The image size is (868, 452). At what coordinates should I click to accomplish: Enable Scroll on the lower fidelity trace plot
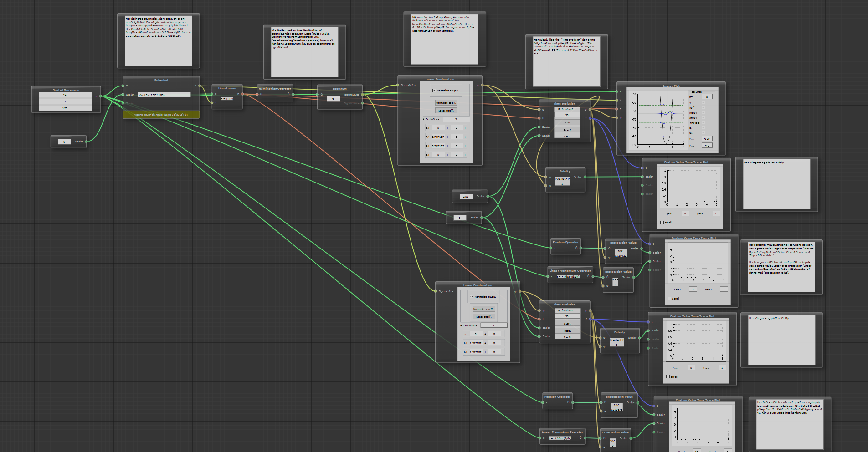tap(668, 376)
